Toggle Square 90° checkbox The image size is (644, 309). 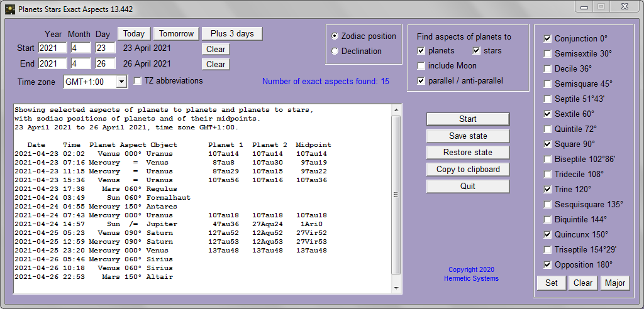[x=548, y=144]
